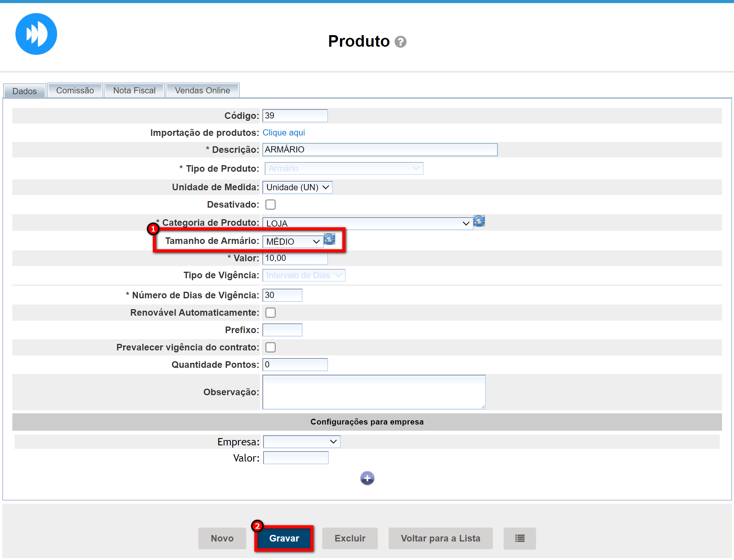Check Prevalecer vigência do contrato
734x560 pixels.
271,347
